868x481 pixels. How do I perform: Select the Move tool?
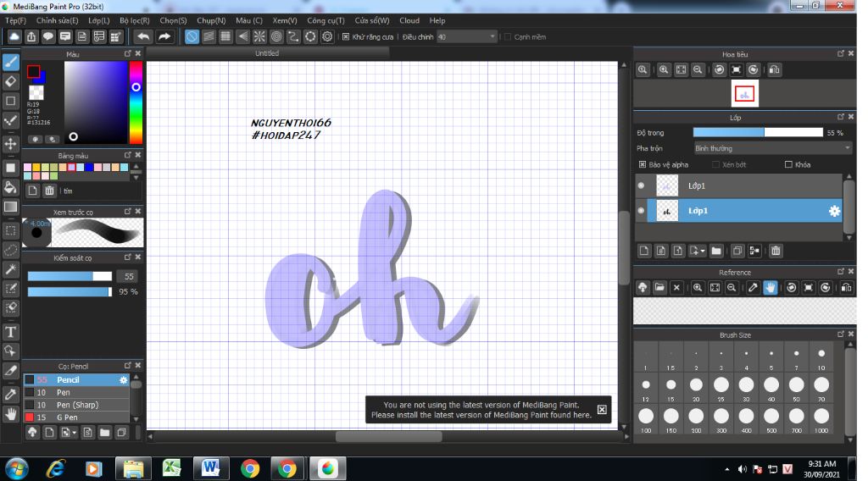click(x=10, y=144)
